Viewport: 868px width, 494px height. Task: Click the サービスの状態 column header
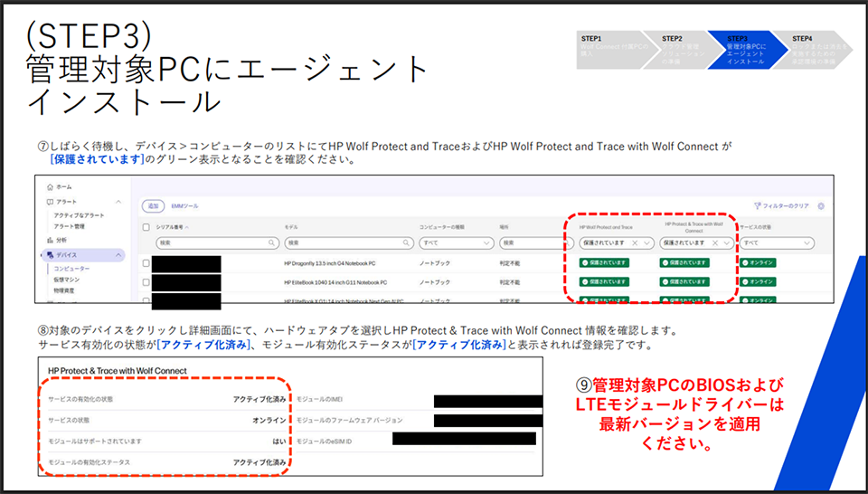[x=756, y=227]
